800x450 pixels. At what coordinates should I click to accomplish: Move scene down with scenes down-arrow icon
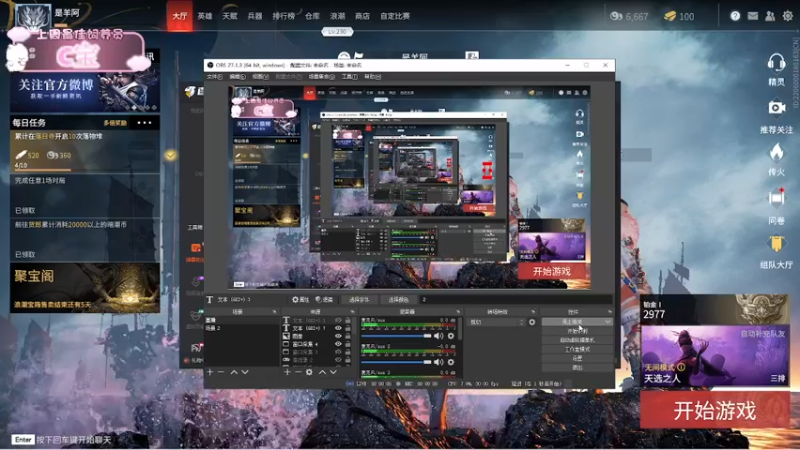[x=245, y=372]
